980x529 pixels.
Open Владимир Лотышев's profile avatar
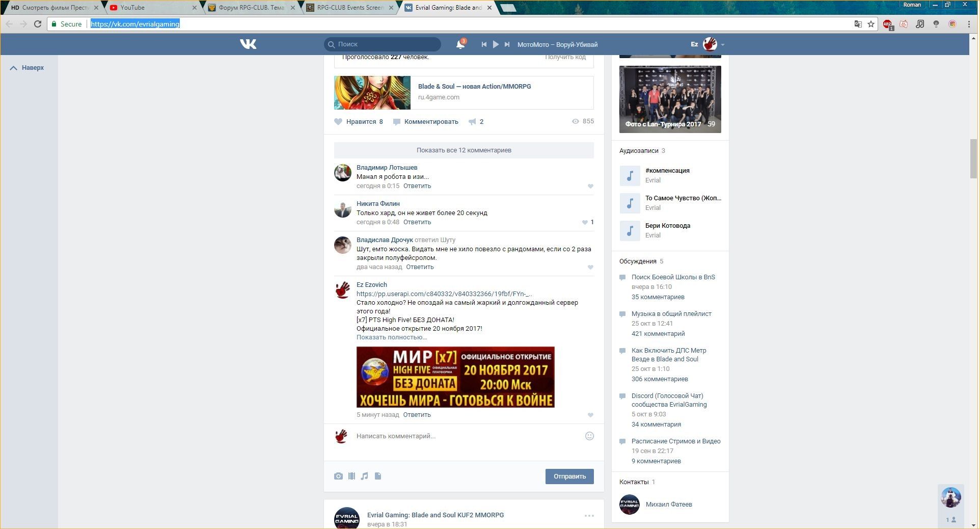(x=343, y=173)
